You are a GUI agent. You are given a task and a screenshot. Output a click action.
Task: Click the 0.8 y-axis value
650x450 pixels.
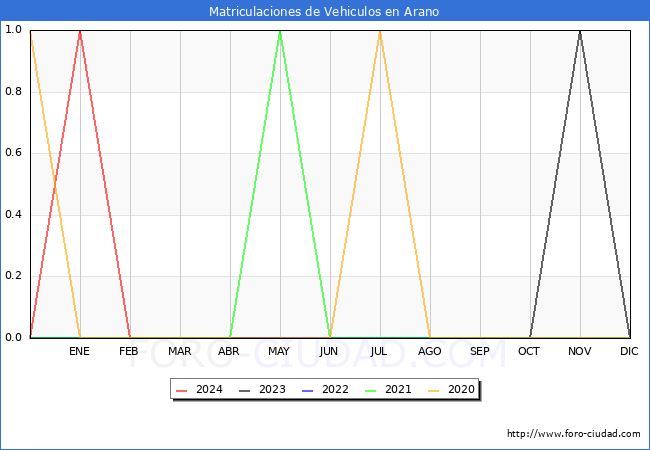tap(13, 92)
